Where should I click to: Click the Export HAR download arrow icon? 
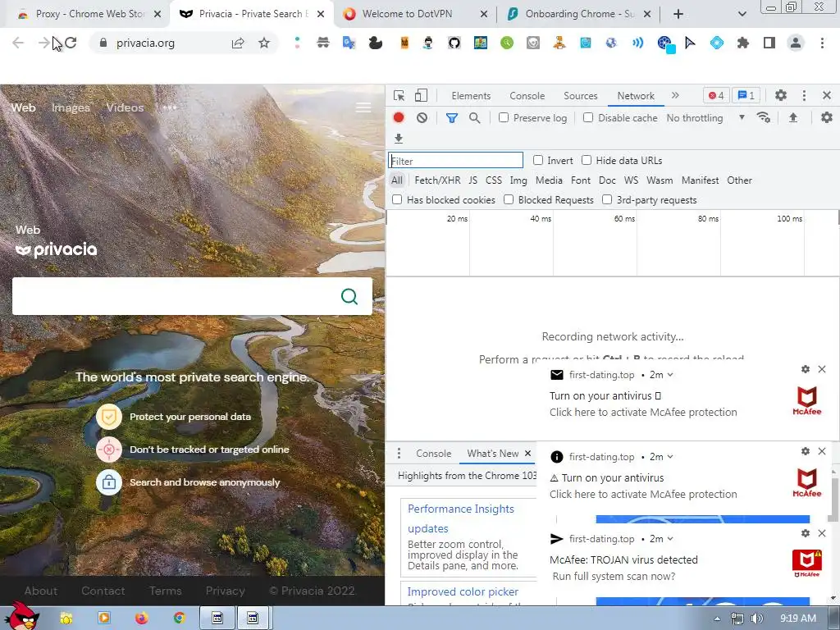(399, 139)
